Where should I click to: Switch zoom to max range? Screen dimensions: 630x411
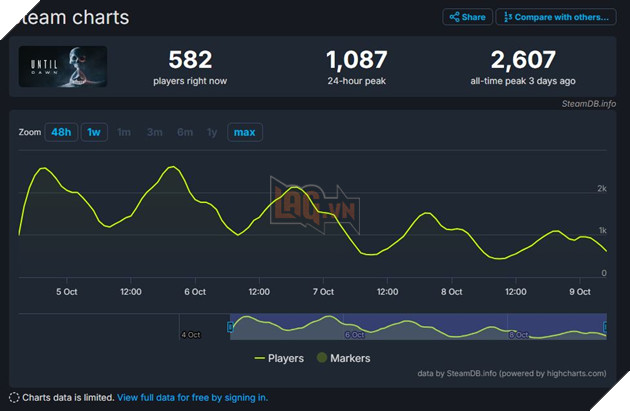pos(242,132)
